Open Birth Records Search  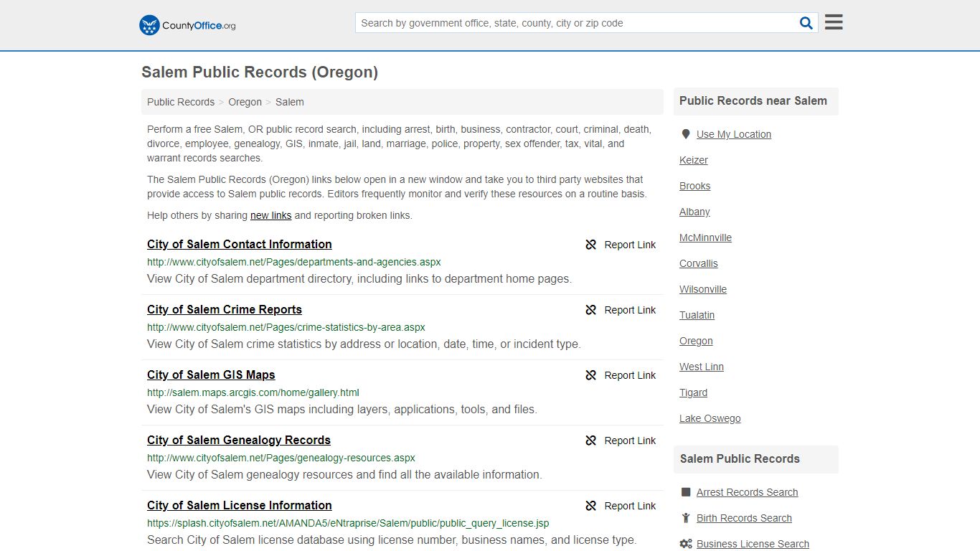pyautogui.click(x=745, y=518)
